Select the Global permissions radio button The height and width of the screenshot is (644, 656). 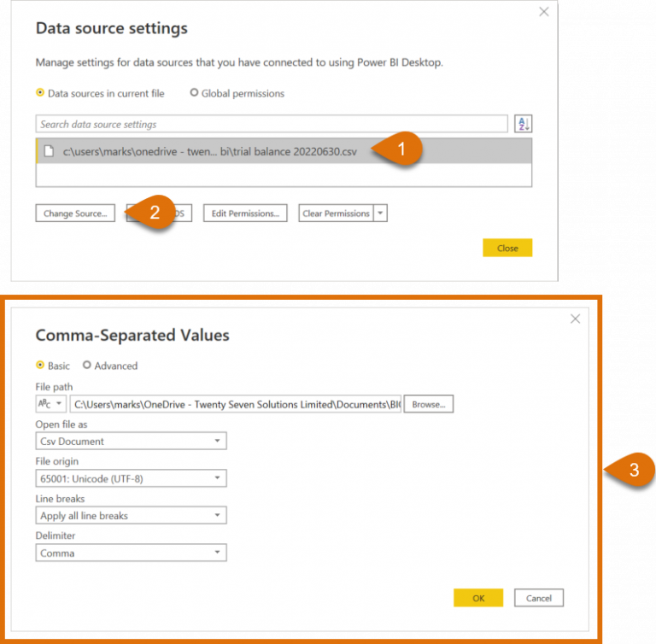[x=194, y=92]
